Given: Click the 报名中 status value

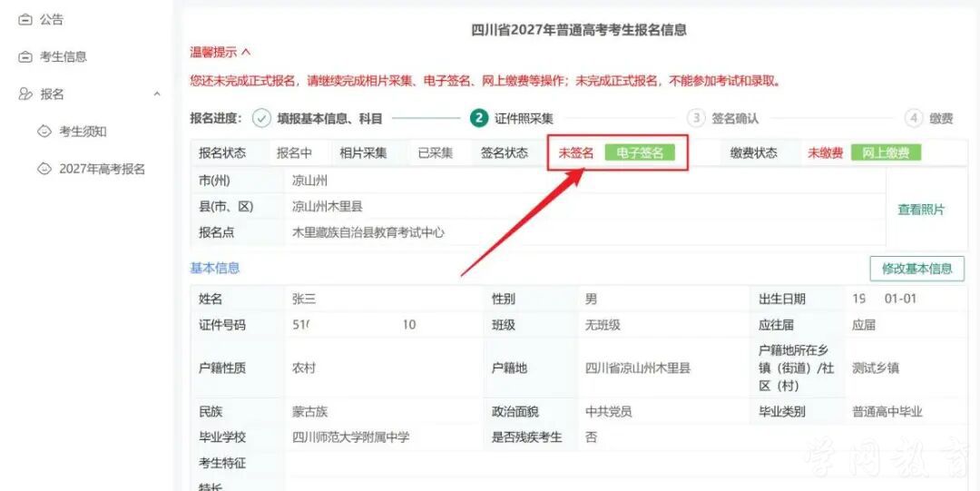Looking at the screenshot, I should (x=294, y=153).
